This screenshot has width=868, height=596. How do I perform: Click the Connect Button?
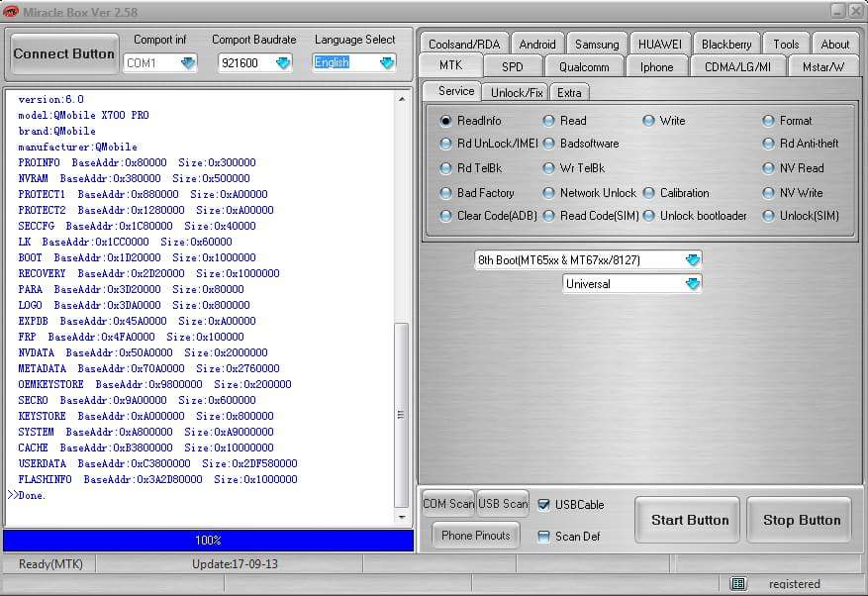[63, 53]
